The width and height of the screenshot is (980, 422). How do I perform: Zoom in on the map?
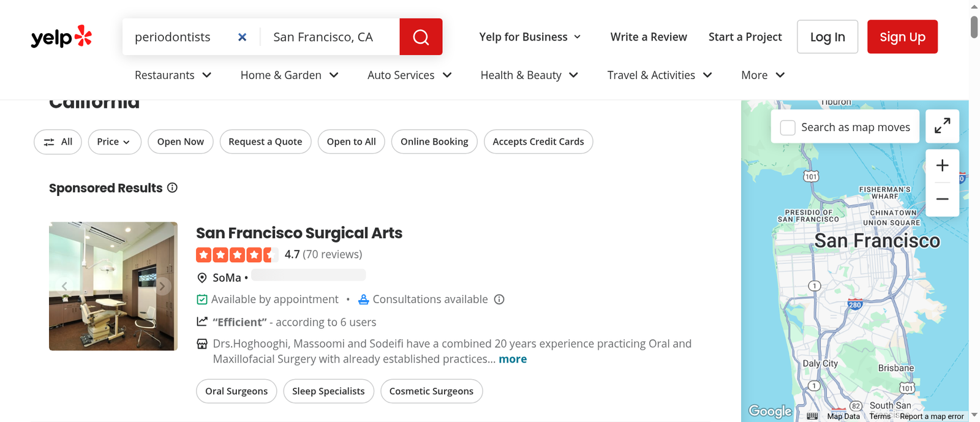(x=942, y=165)
